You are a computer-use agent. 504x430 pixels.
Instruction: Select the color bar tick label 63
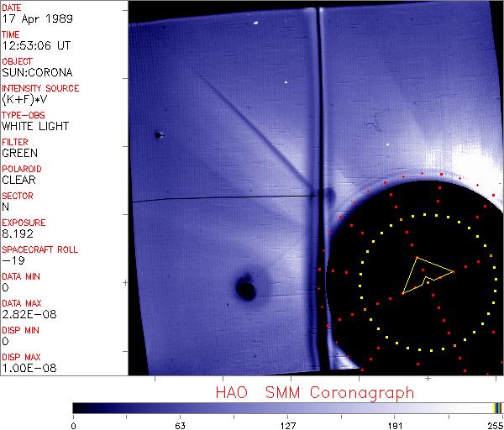[x=181, y=424]
